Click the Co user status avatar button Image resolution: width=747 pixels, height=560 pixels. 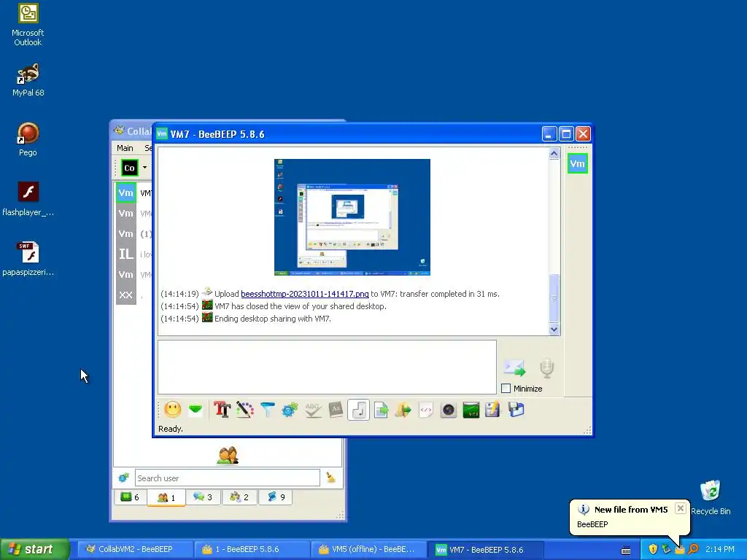point(129,168)
